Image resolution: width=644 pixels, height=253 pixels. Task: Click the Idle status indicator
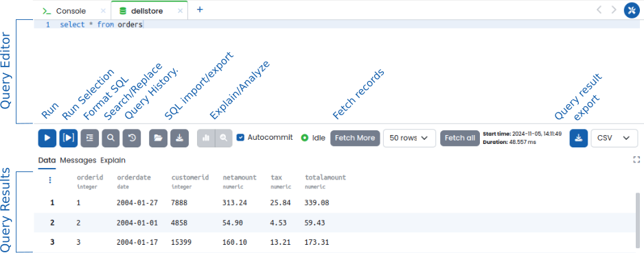(313, 138)
